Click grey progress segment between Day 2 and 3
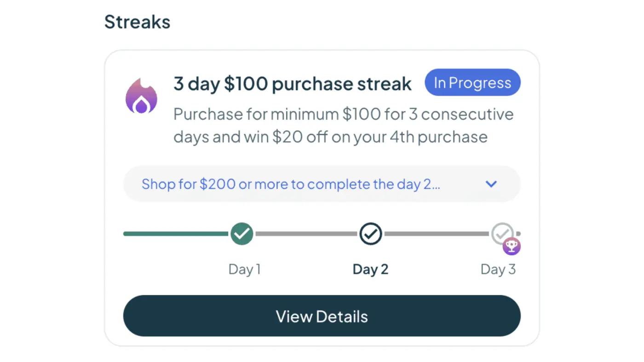This screenshot has height=362, width=644. [x=437, y=234]
